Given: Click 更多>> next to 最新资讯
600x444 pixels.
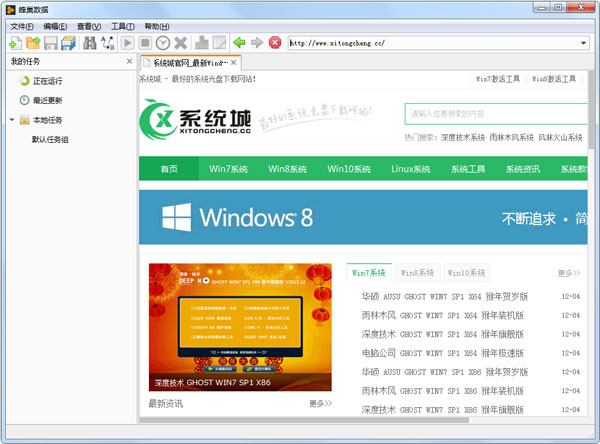Looking at the screenshot, I should click(320, 403).
